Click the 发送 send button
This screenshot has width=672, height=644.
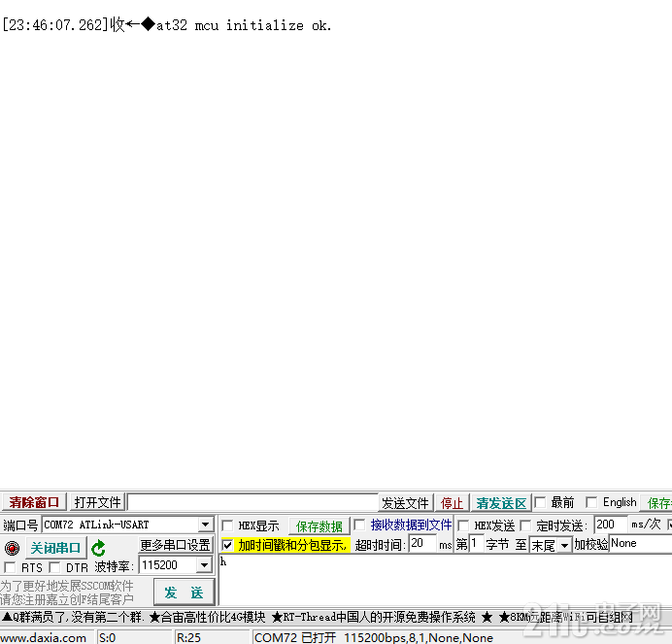(x=184, y=593)
